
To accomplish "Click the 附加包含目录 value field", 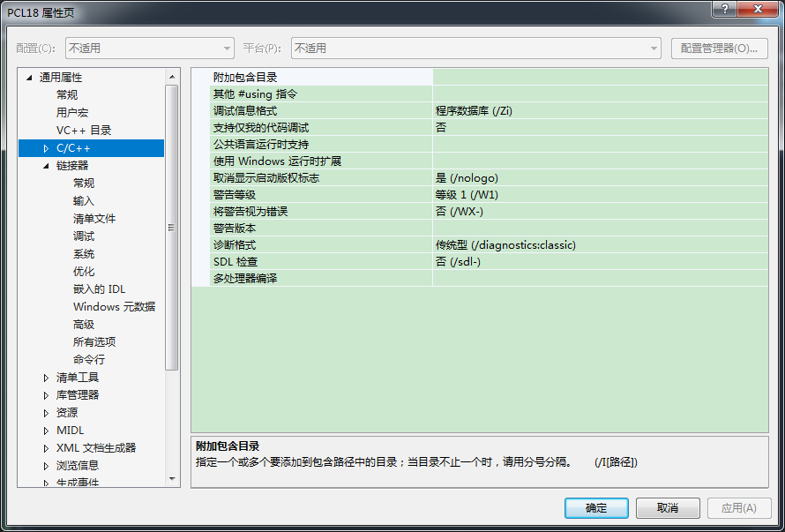I will [601, 77].
